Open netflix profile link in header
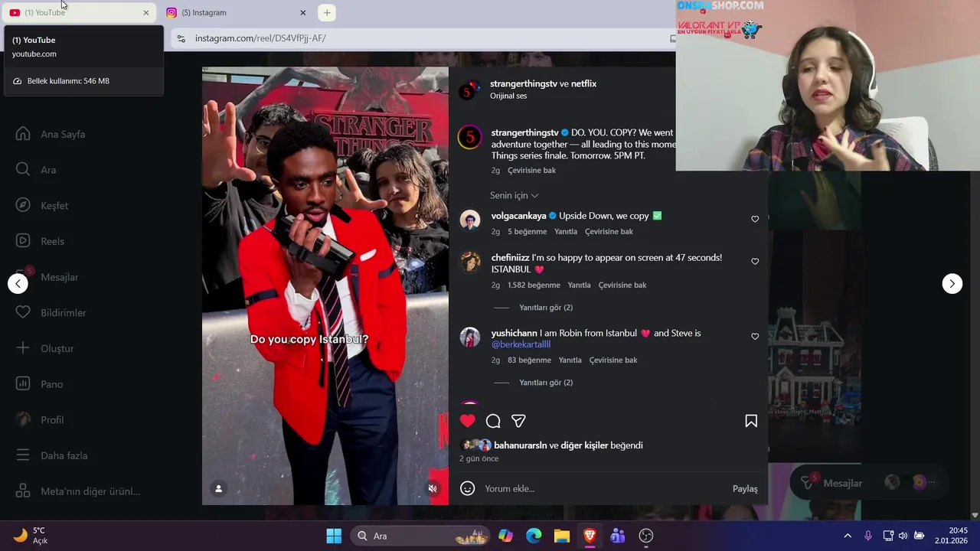This screenshot has width=980, height=551. point(583,83)
